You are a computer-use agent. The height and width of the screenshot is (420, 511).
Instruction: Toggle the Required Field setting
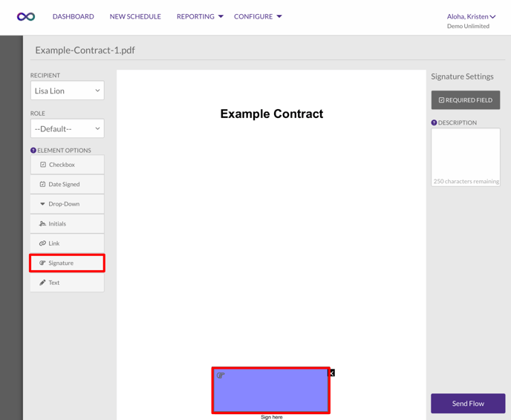point(466,100)
